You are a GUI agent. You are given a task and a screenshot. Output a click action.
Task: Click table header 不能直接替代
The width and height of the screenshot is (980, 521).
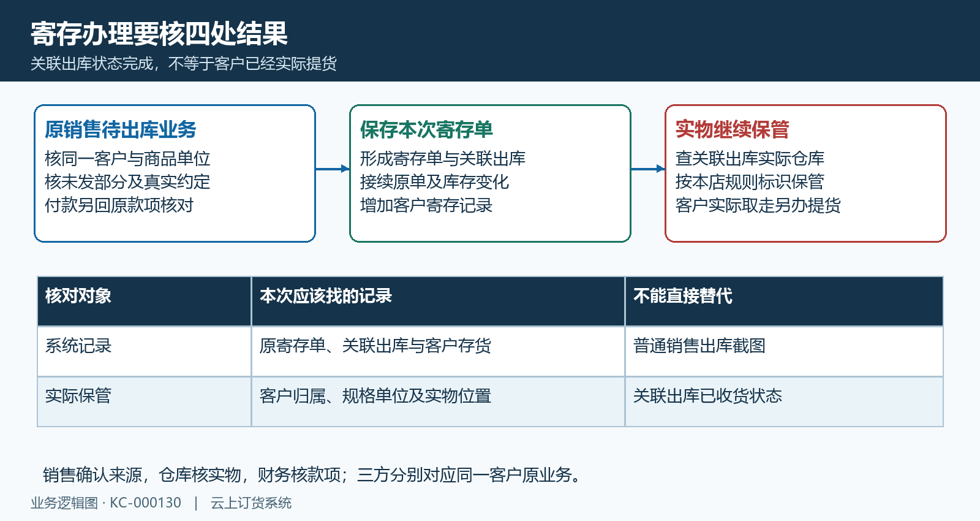[x=785, y=301]
